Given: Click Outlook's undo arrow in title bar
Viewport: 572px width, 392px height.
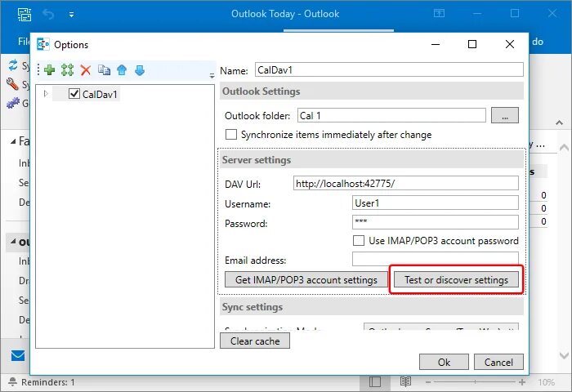Looking at the screenshot, I should (47, 14).
